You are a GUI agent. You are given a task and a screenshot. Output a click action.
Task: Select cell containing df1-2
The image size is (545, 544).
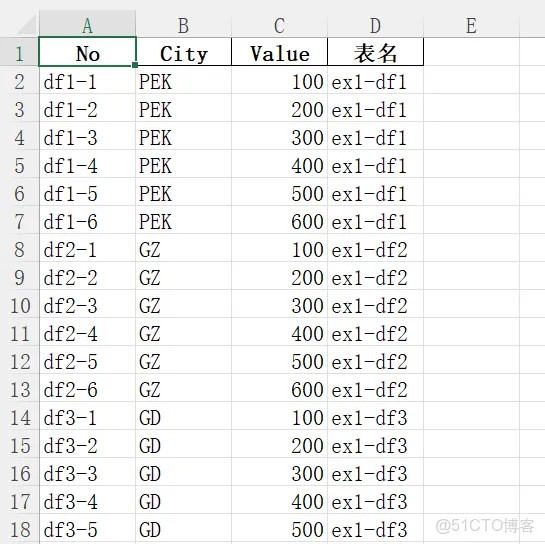(88, 108)
